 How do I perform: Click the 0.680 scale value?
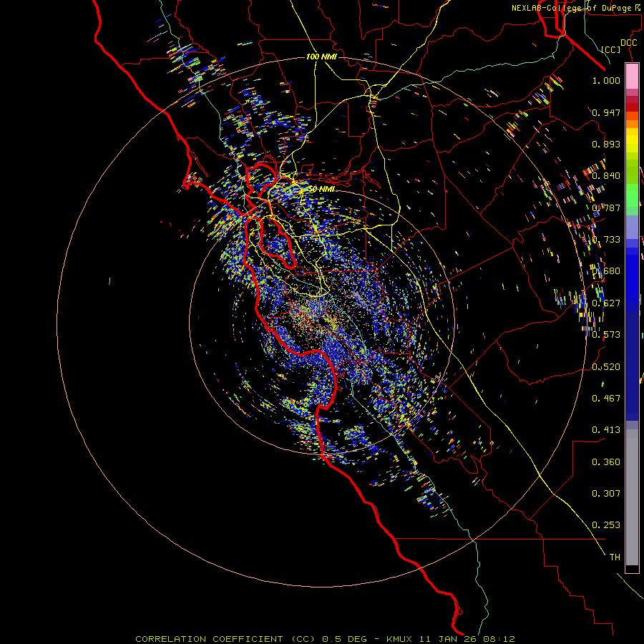(606, 271)
